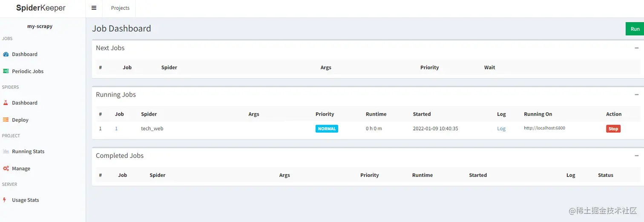Screen dimensions: 644x222
Task: Collapse the Completed Jobs panel
Action: 636,156
